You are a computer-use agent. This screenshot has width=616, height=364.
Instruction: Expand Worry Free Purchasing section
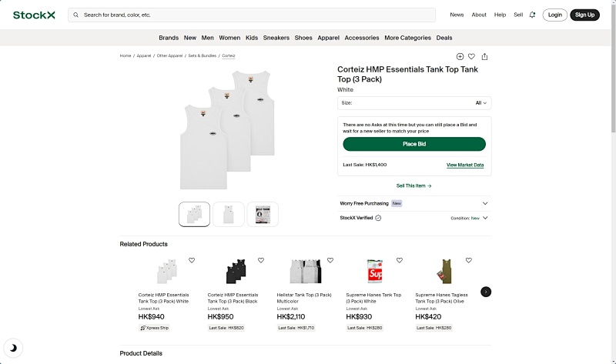point(414,203)
